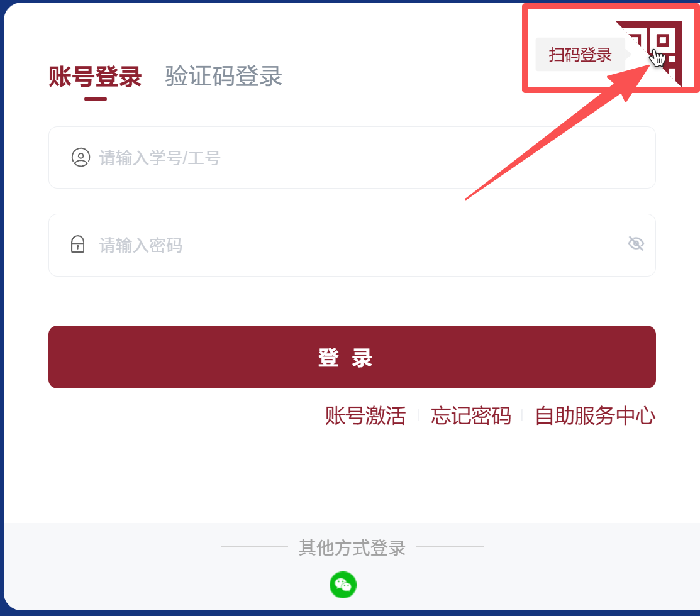The width and height of the screenshot is (700, 616).
Task: Click the red underline beneath 账号登录
Action: coord(96,99)
